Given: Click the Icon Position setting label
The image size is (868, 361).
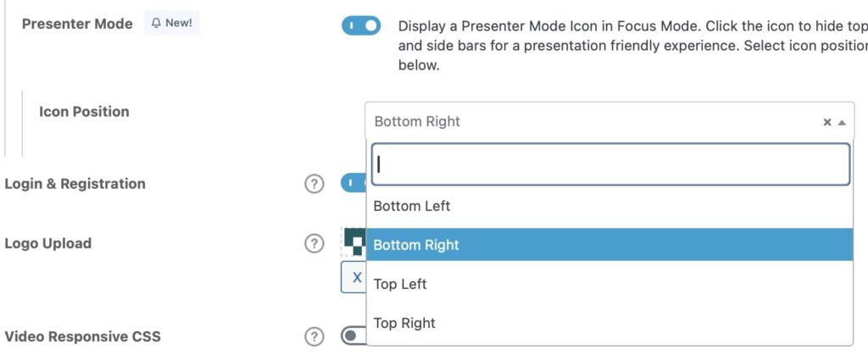Looking at the screenshot, I should [84, 111].
